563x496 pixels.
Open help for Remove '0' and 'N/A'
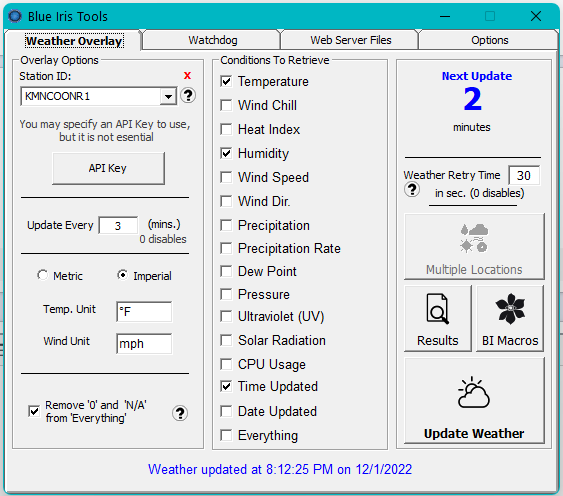(180, 413)
